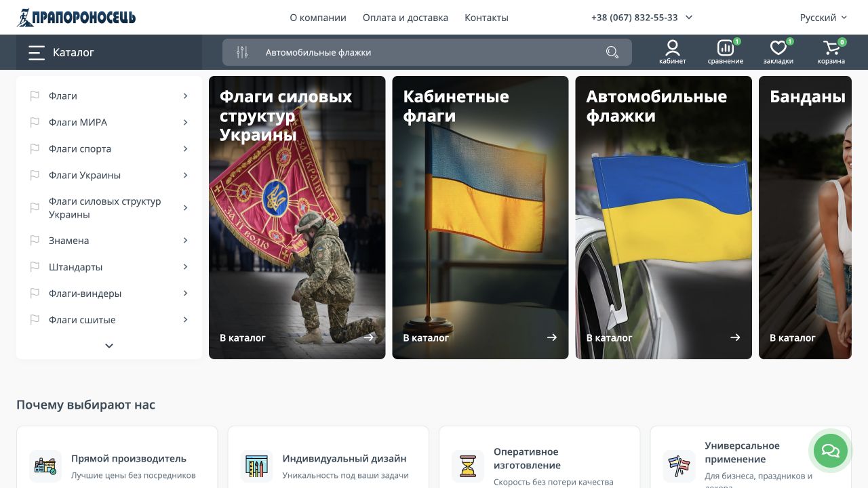The image size is (868, 488).
Task: Click the hourglass Оперативное изготовление icon
Action: [x=468, y=466]
